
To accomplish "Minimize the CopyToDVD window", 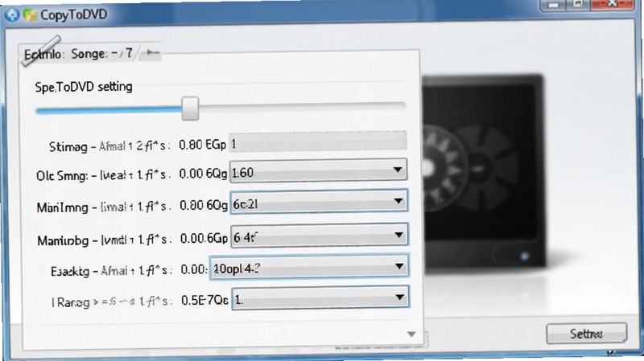I will click(x=553, y=5).
